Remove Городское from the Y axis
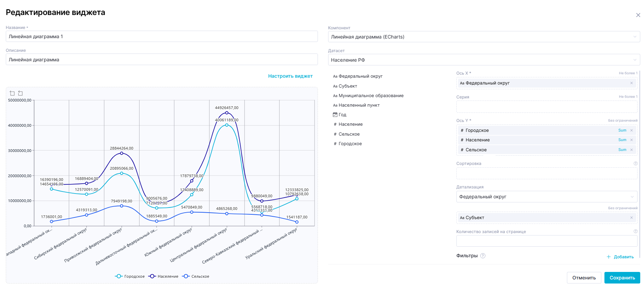 [631, 131]
